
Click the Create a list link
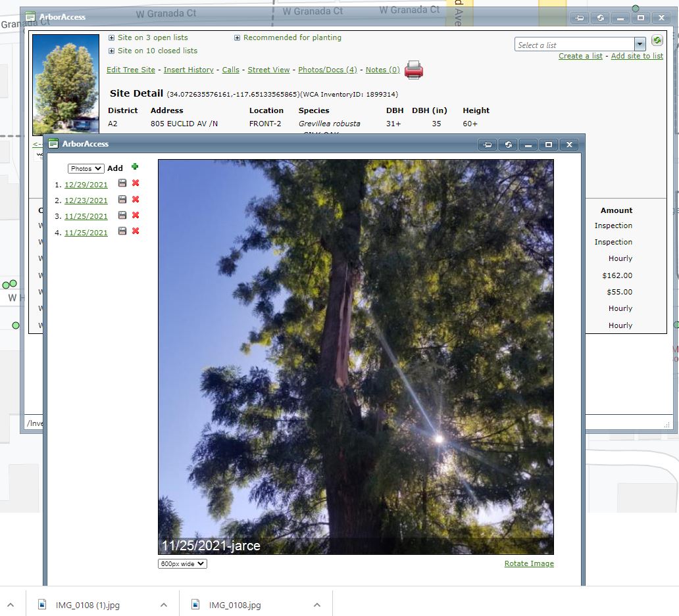pyautogui.click(x=580, y=56)
